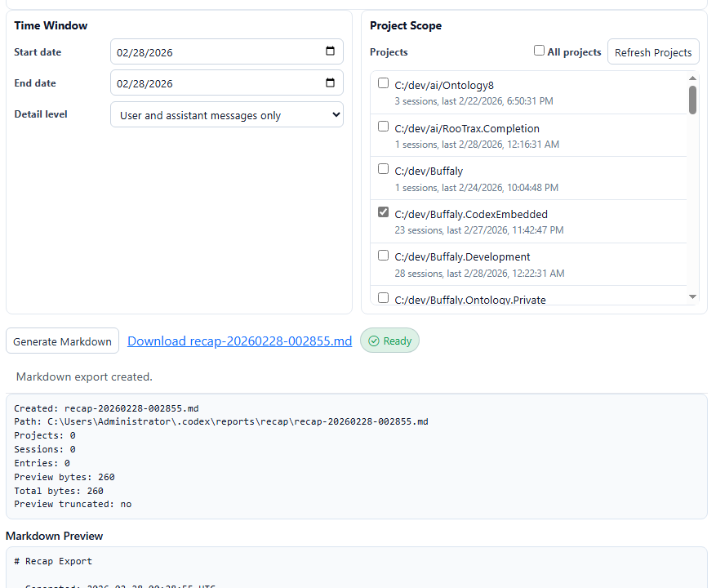Screen dimensions: 716x588
Task: Click the projects list scroll-up arrow
Action: coord(692,78)
